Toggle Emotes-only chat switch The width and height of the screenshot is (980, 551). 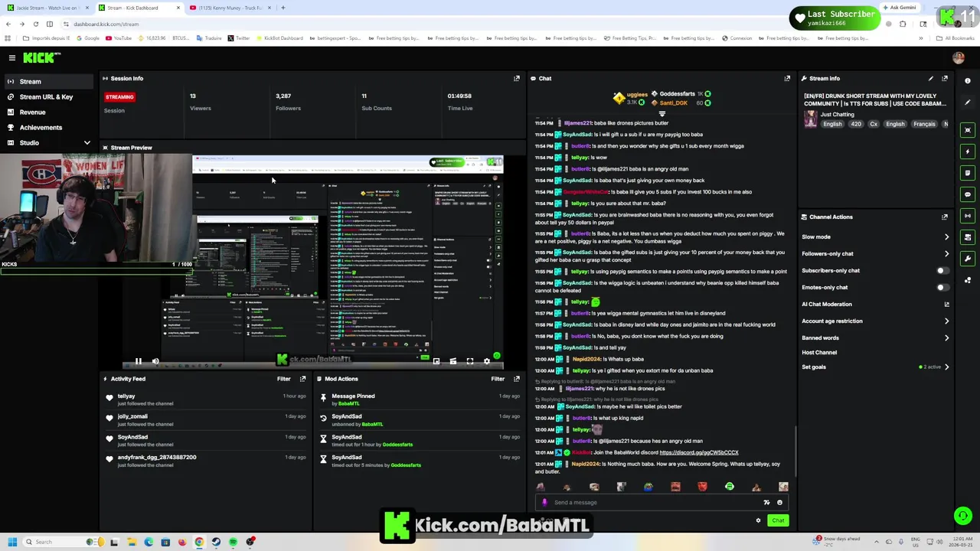tap(942, 287)
